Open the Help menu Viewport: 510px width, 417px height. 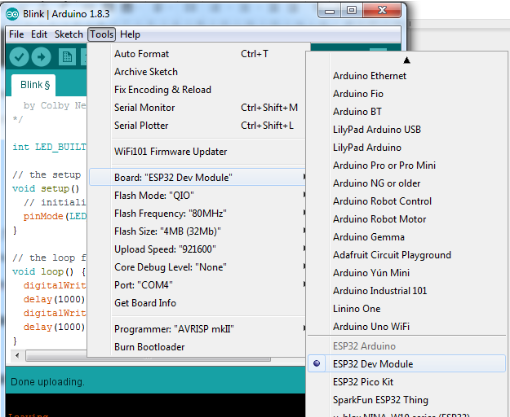click(x=130, y=34)
